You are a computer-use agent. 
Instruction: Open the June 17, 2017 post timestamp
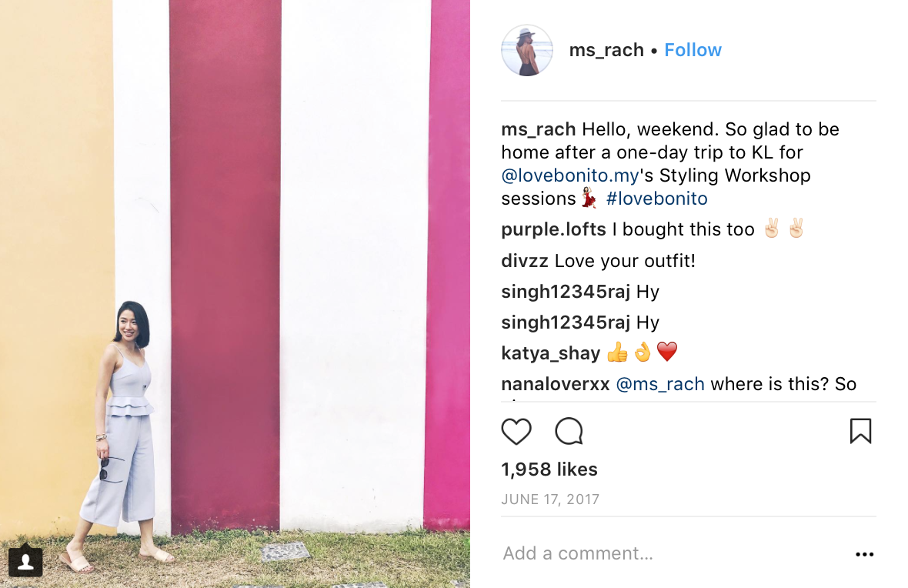click(550, 499)
